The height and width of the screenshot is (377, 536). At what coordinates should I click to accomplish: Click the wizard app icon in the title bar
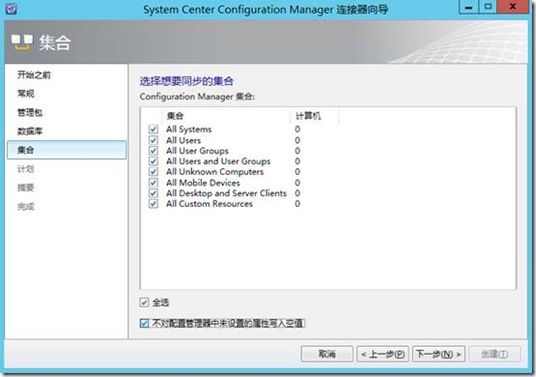11,9
